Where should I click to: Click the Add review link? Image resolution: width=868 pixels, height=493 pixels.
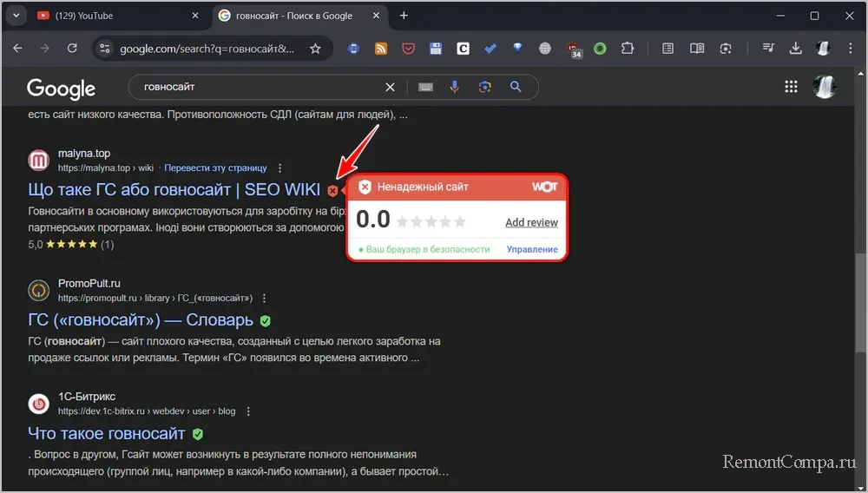tap(531, 222)
